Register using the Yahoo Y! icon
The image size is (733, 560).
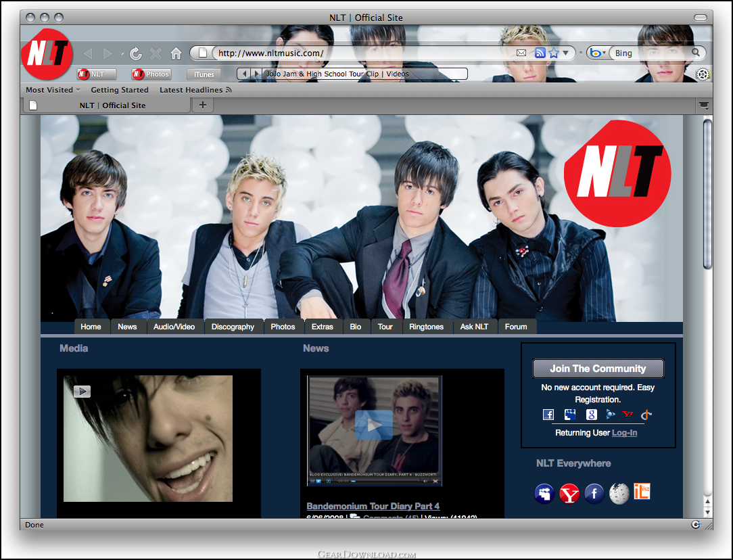click(628, 414)
